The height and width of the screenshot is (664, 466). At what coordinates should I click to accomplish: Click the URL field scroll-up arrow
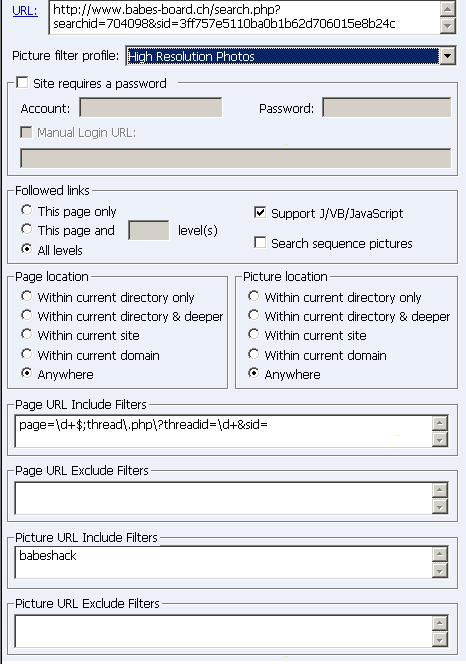[x=447, y=8]
